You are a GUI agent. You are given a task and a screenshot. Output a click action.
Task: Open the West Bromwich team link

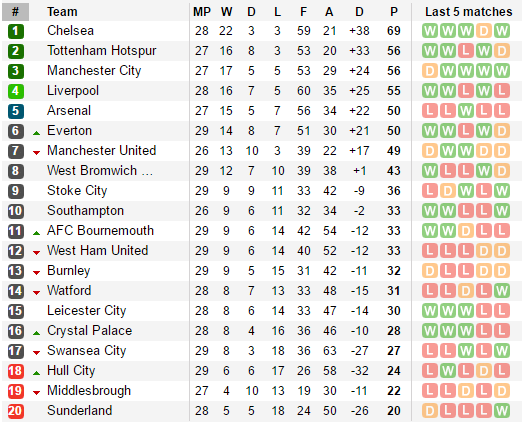click(x=100, y=171)
